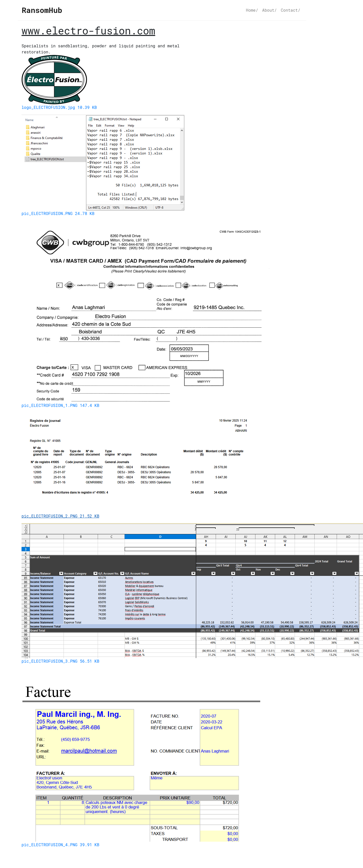
Task: Open the View menu in Notepad
Action: tap(121, 125)
